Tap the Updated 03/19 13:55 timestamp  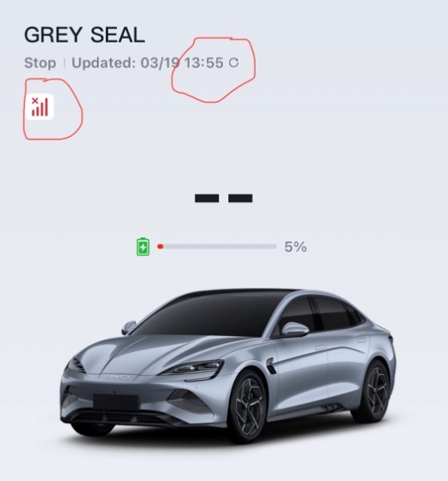click(147, 63)
